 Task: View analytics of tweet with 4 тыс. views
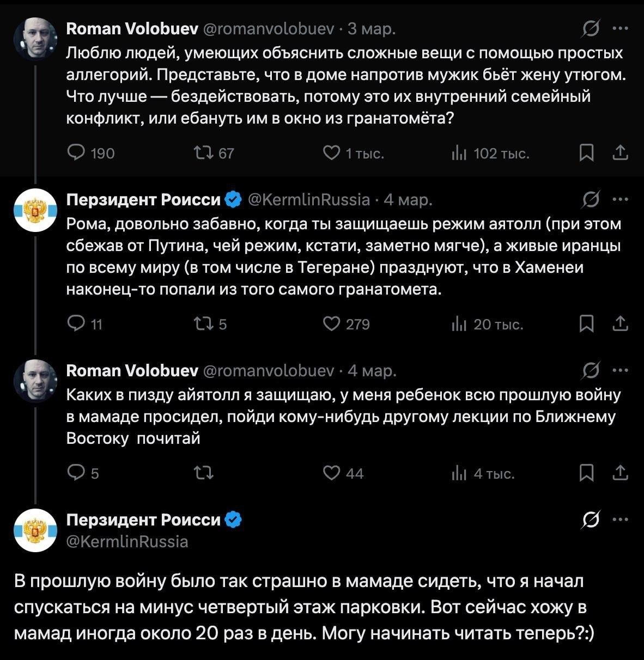(x=460, y=474)
